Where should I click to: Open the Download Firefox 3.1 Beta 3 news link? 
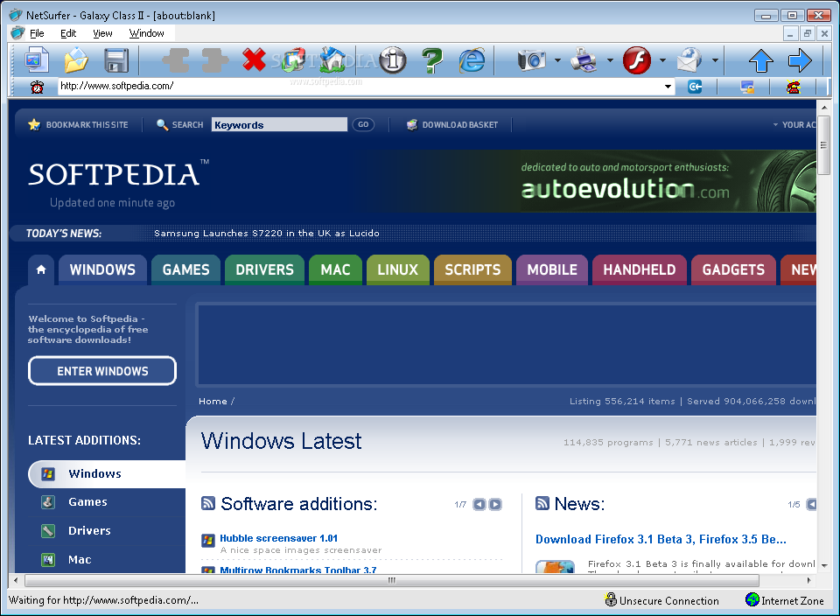point(661,539)
